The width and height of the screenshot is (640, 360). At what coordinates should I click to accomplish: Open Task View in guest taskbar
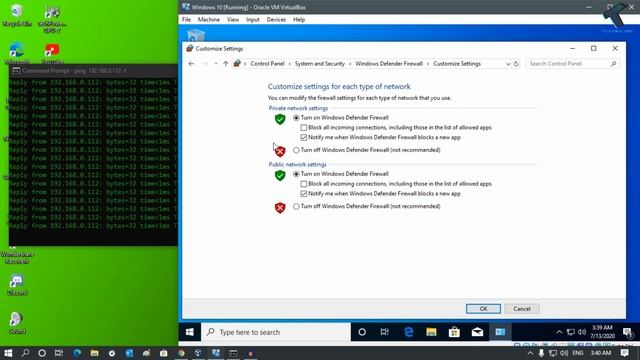pyautogui.click(x=384, y=332)
